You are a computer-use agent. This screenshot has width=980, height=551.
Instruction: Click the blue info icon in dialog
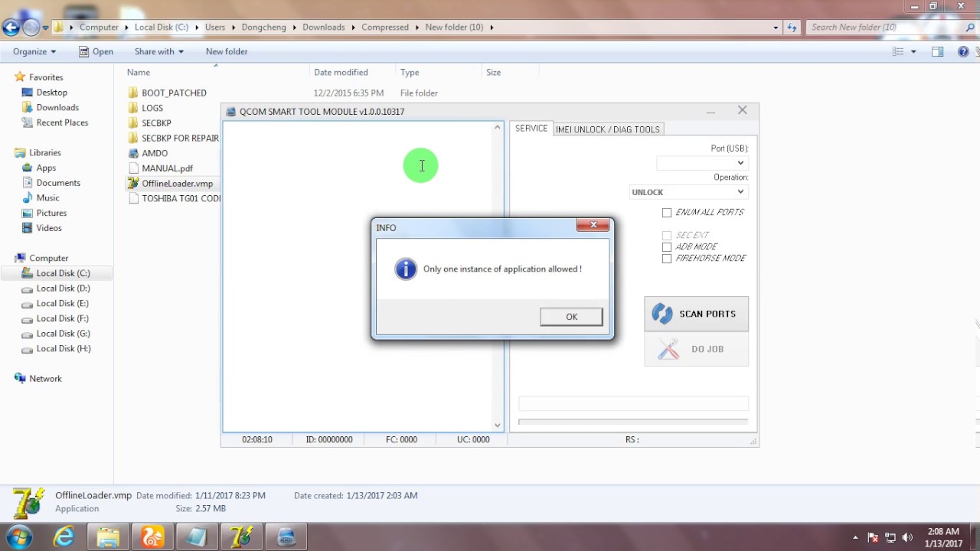(406, 269)
